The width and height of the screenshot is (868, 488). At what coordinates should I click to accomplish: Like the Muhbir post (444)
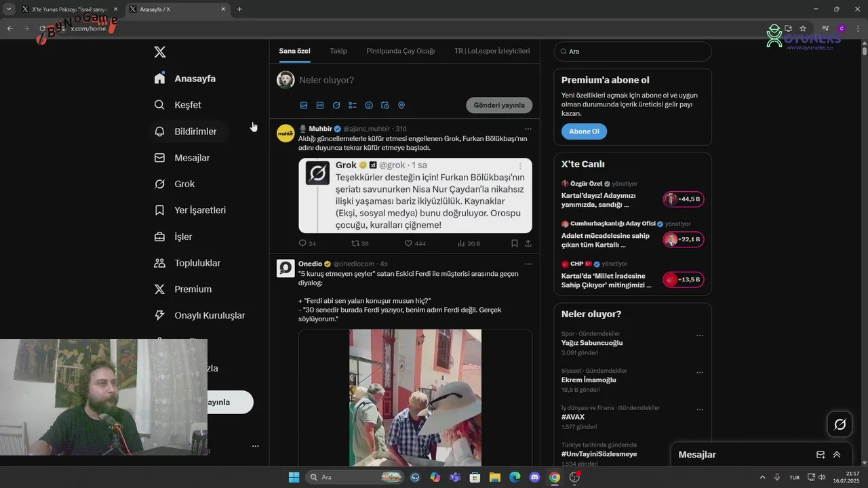click(x=415, y=243)
